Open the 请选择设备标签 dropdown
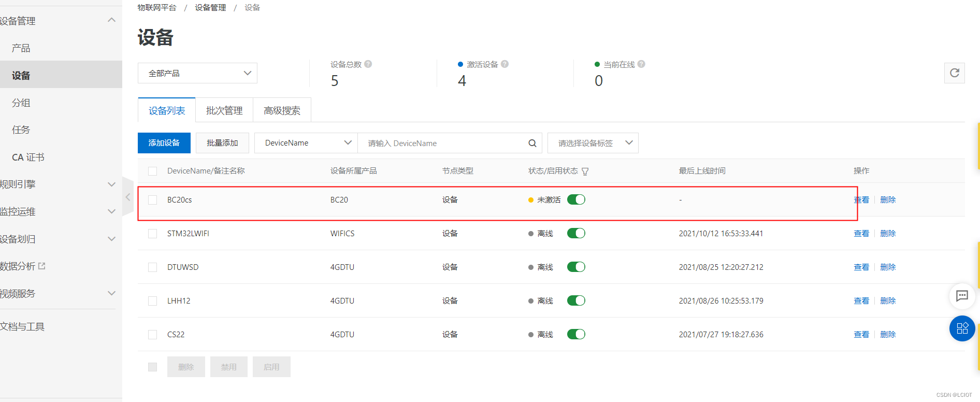 pos(593,143)
